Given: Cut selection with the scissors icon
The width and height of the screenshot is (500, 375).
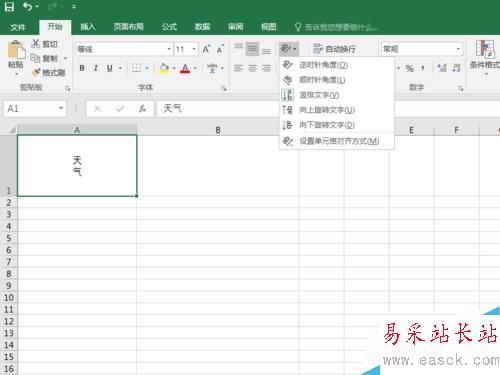Looking at the screenshot, I should click(45, 44).
